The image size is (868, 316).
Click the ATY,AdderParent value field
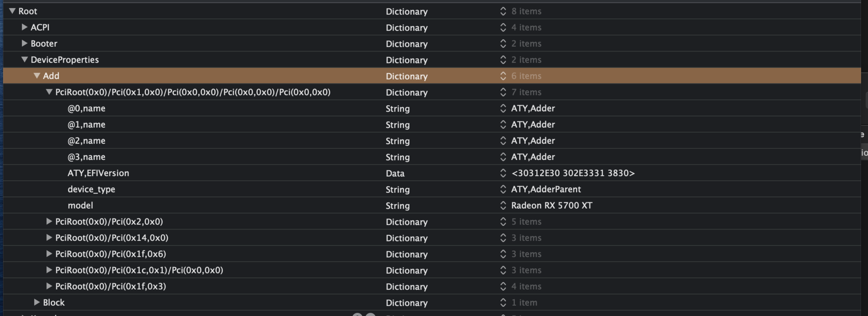tap(546, 189)
